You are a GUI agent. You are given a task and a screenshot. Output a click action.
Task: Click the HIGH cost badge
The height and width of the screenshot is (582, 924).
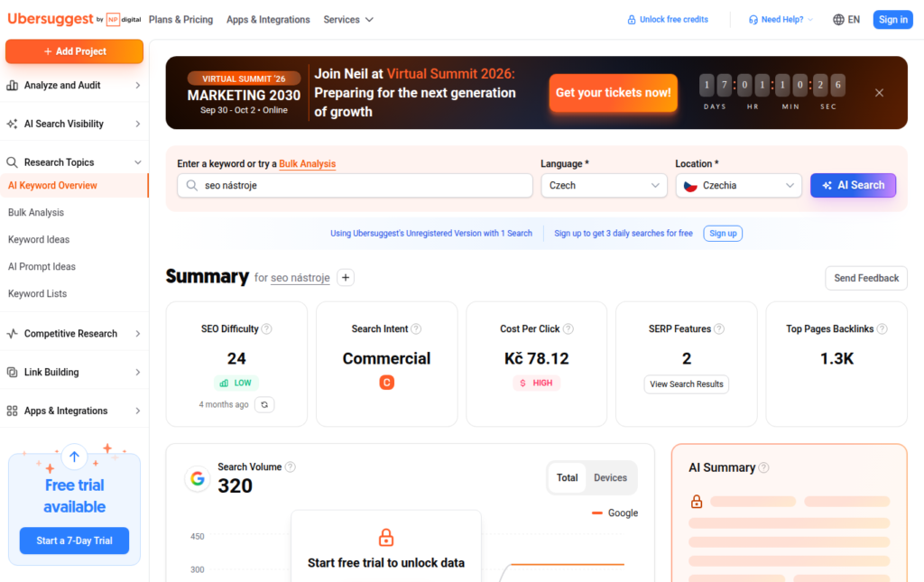click(536, 383)
